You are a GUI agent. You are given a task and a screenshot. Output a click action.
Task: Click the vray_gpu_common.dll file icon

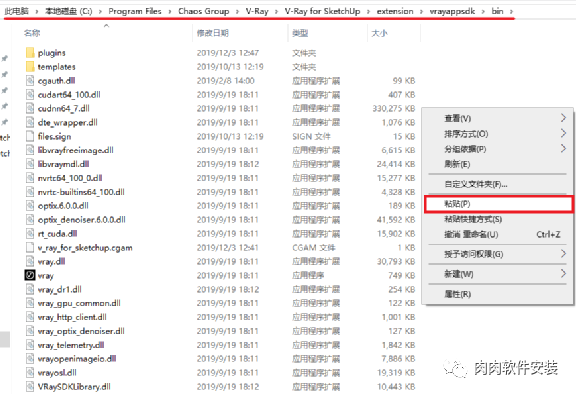(x=30, y=303)
